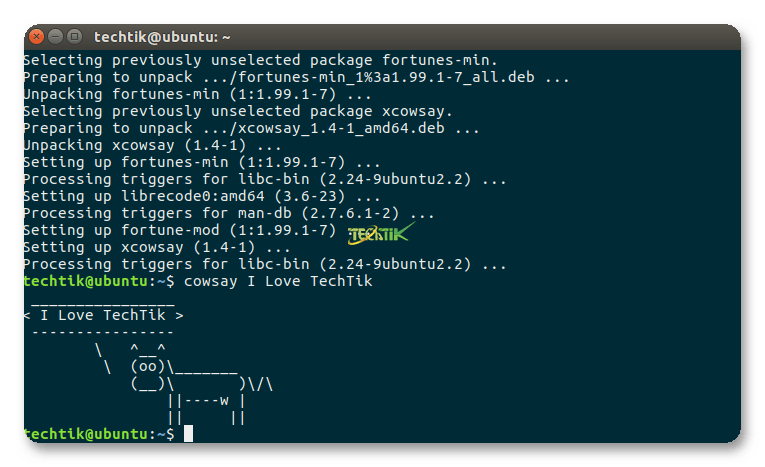Close the terminal window
The image size is (765, 467).
point(37,37)
